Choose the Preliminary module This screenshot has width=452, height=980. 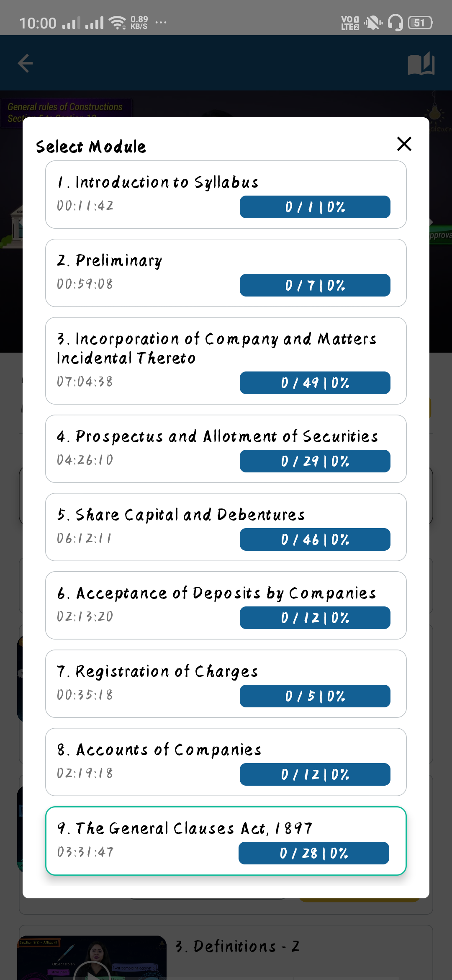click(110, 261)
